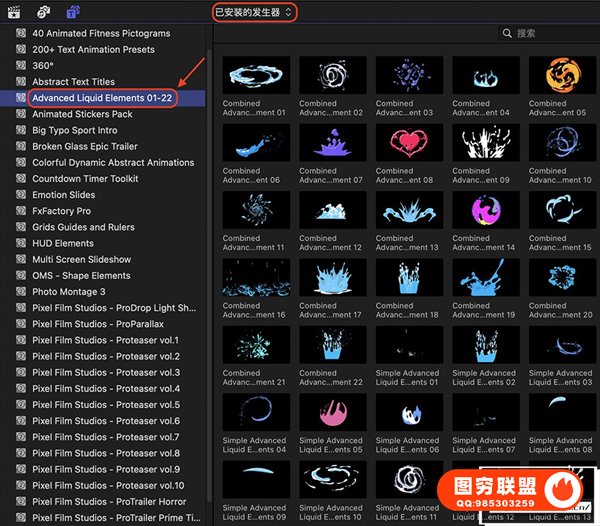The width and height of the screenshot is (600, 526).
Task: Click the icon next to HUD Elements
Action: coord(21,243)
